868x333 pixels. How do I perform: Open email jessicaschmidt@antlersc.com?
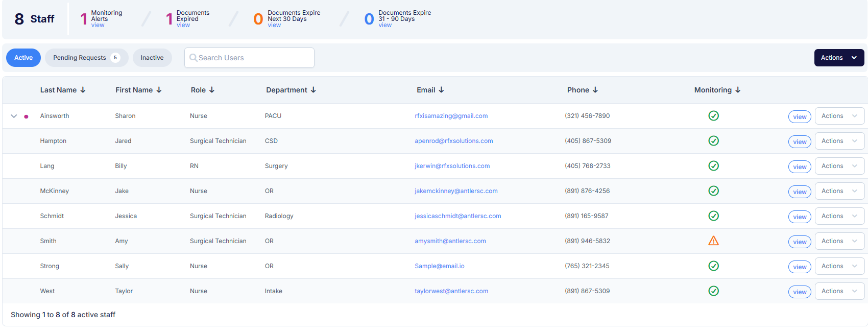[457, 216]
